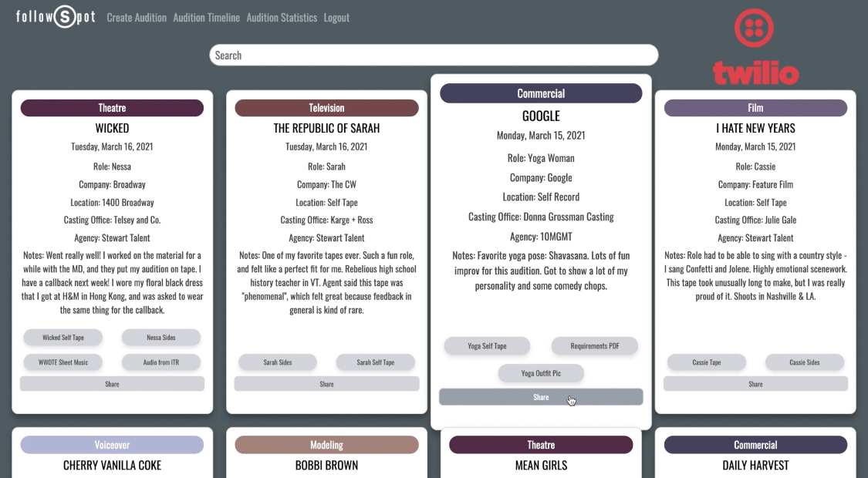This screenshot has width=868, height=478.
Task: Open the Requirements PDF attachment
Action: [x=595, y=346]
